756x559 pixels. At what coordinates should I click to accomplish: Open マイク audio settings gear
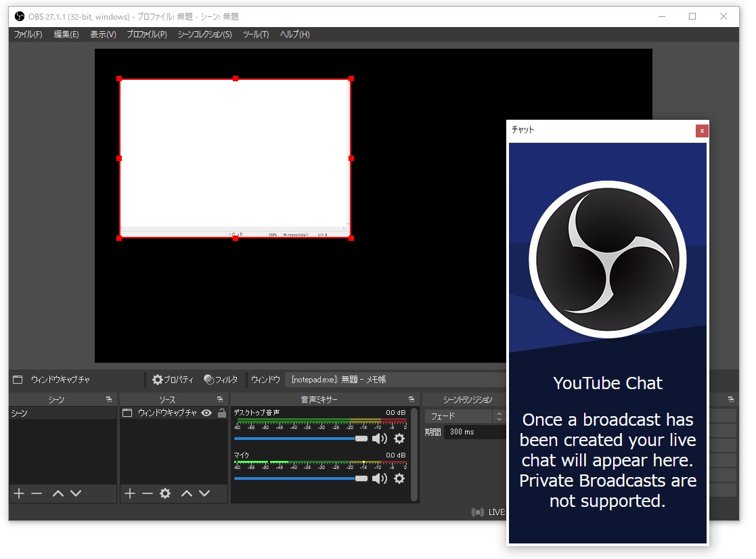point(399,478)
